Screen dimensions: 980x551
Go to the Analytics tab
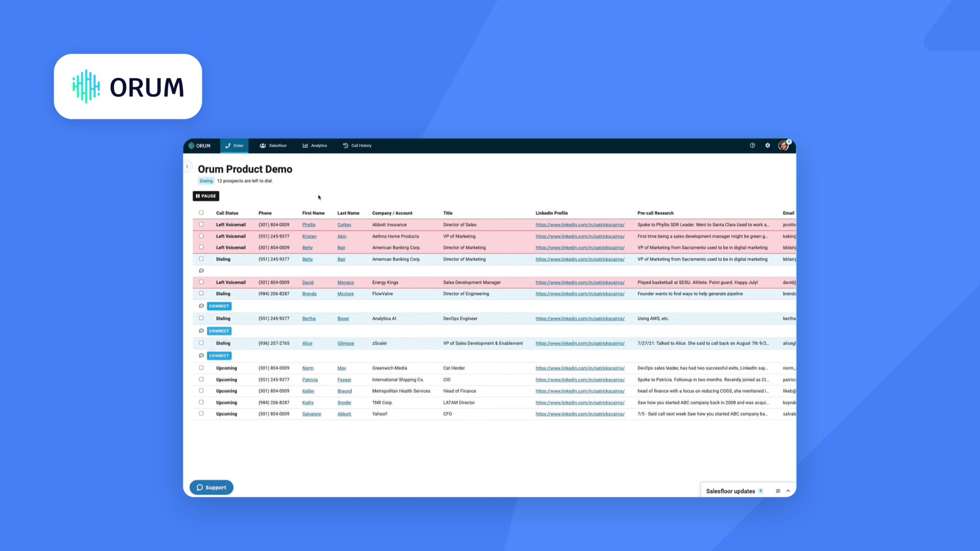click(315, 145)
